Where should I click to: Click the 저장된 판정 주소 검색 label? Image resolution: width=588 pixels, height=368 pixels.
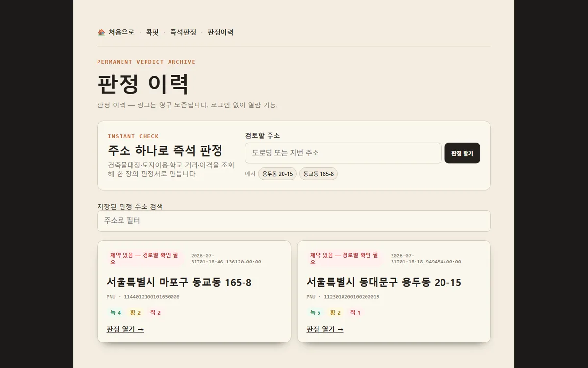point(130,207)
